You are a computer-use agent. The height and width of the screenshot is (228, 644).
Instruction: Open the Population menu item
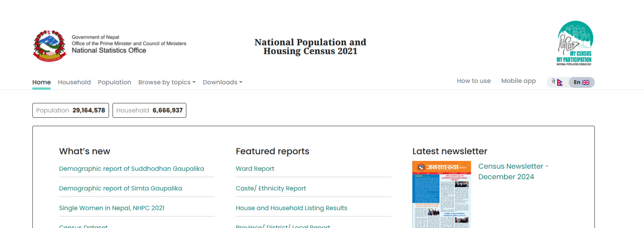[114, 82]
